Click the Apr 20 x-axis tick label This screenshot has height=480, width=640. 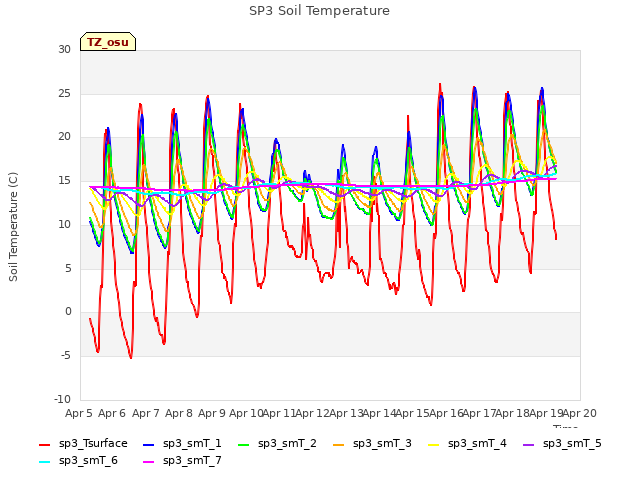pyautogui.click(x=580, y=413)
